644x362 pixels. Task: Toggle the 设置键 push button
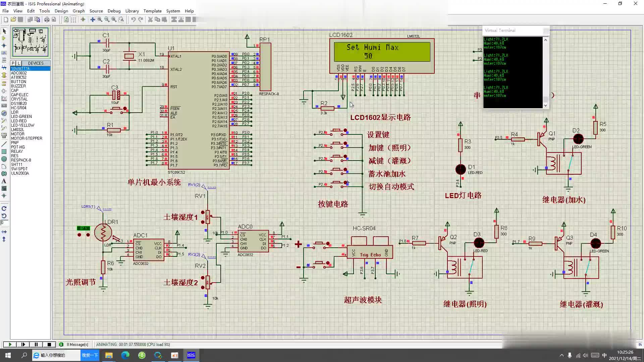[x=345, y=130]
